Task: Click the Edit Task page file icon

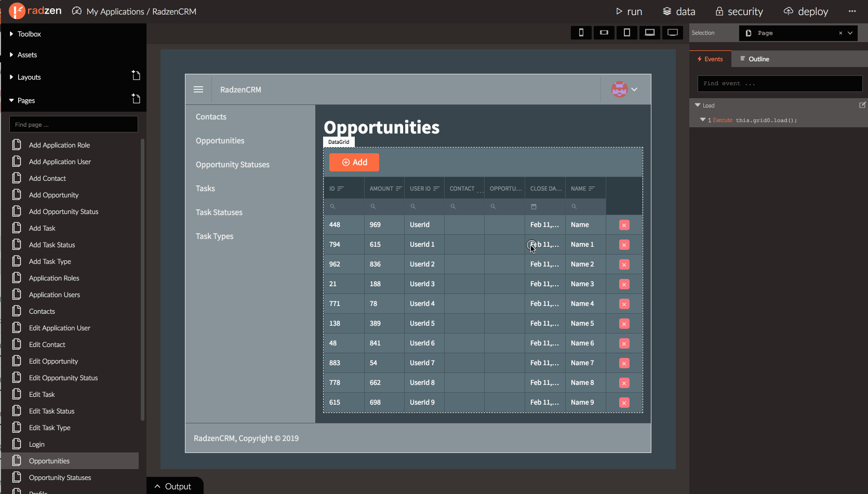Action: 17,394
